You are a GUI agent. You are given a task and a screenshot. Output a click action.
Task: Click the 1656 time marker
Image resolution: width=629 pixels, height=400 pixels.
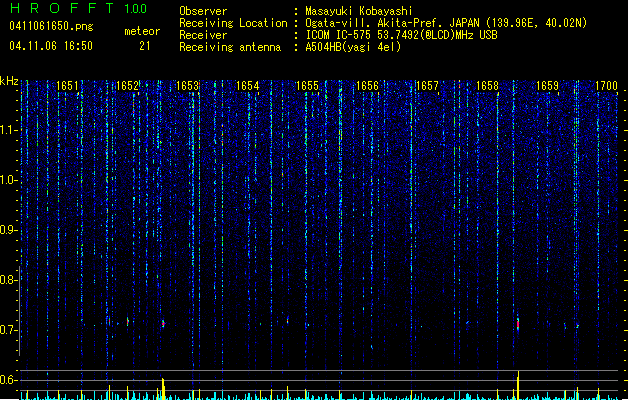[x=367, y=86]
